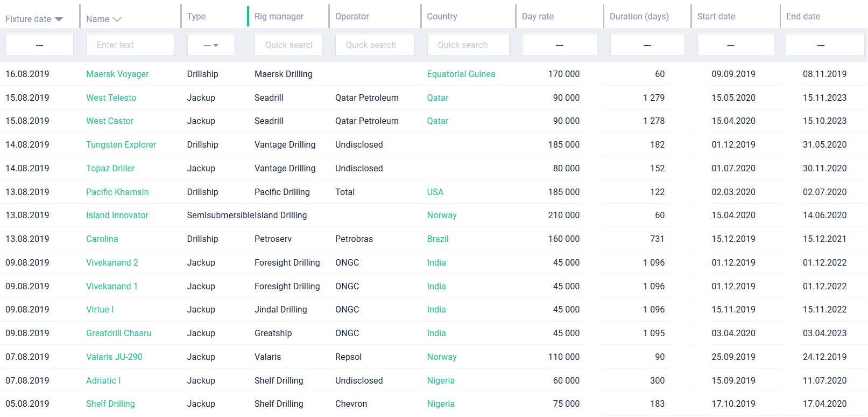The width and height of the screenshot is (868, 417).
Task: Open the Virtue I rig link
Action: point(100,310)
